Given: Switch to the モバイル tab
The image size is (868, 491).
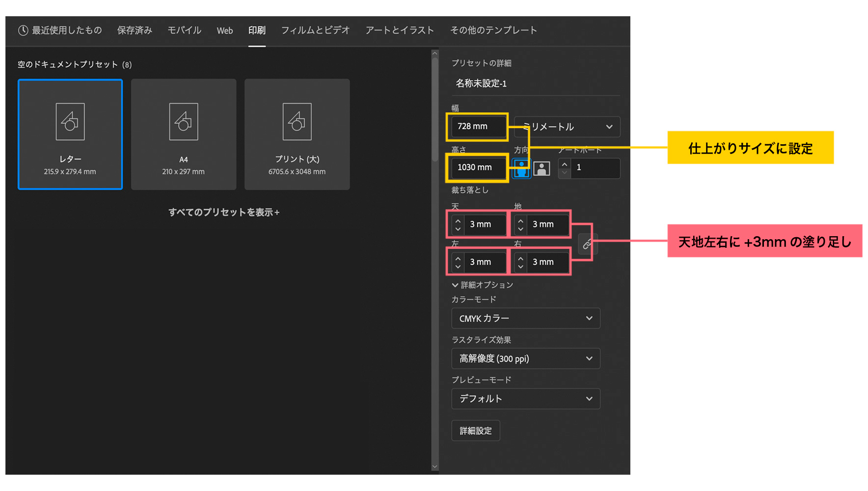Looking at the screenshot, I should click(x=184, y=30).
